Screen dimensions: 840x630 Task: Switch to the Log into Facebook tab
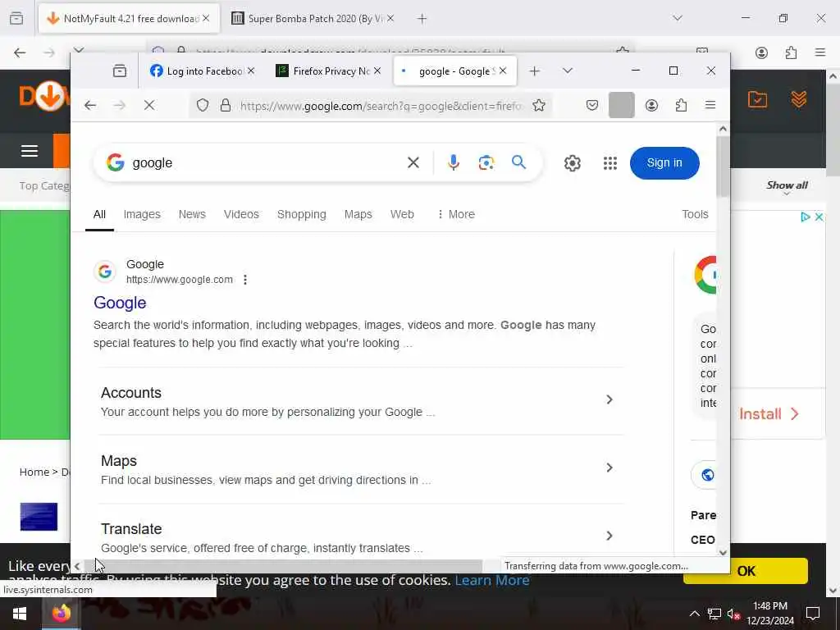pos(202,71)
